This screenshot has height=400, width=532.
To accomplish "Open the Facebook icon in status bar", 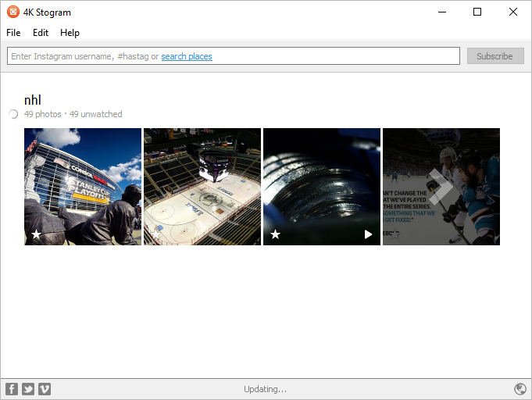I will [12, 389].
